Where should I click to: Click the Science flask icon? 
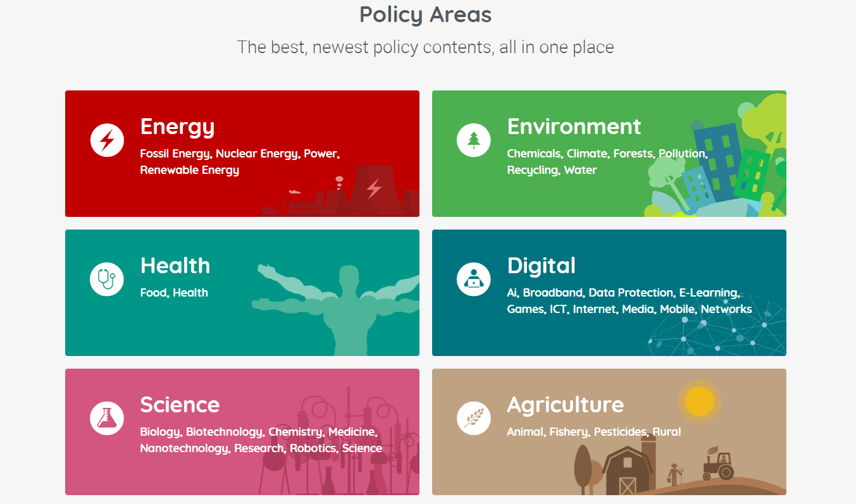(107, 418)
